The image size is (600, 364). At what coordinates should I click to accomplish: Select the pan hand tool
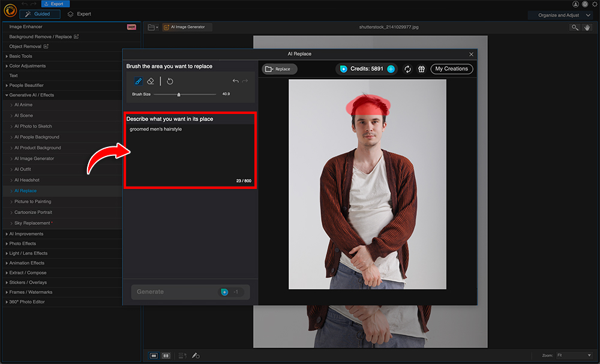click(x=587, y=27)
